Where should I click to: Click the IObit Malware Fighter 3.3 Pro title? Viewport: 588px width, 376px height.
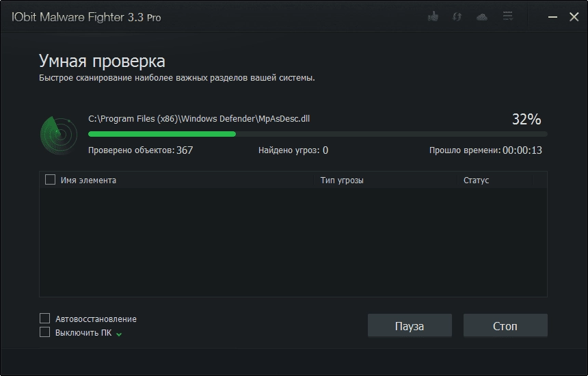tap(86, 17)
